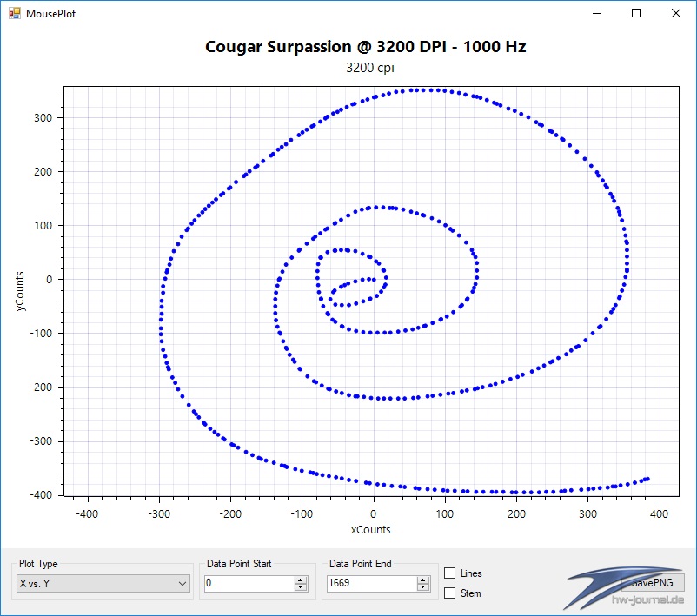Screen dimensions: 697x616
Task: Click the xCounts axis label
Action: (371, 529)
